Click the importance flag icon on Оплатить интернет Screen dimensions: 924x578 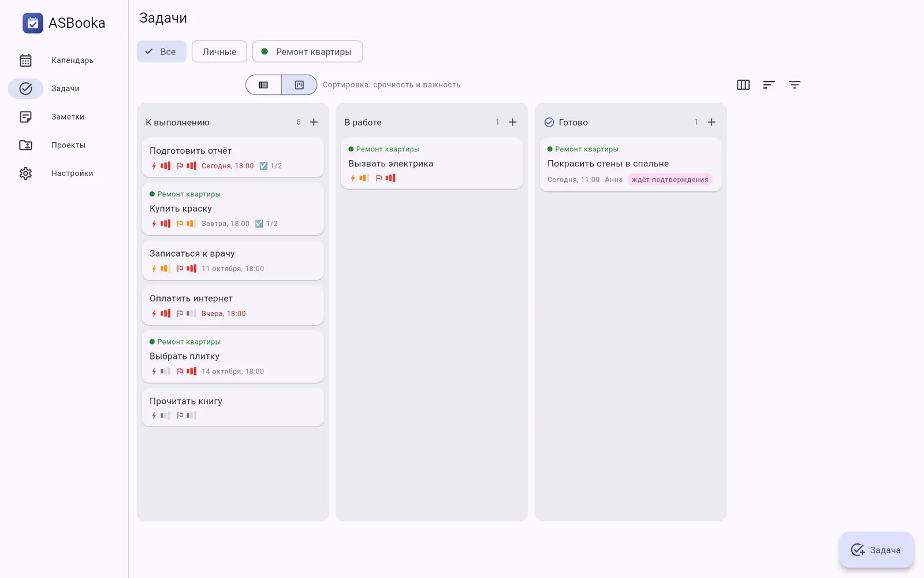point(180,314)
